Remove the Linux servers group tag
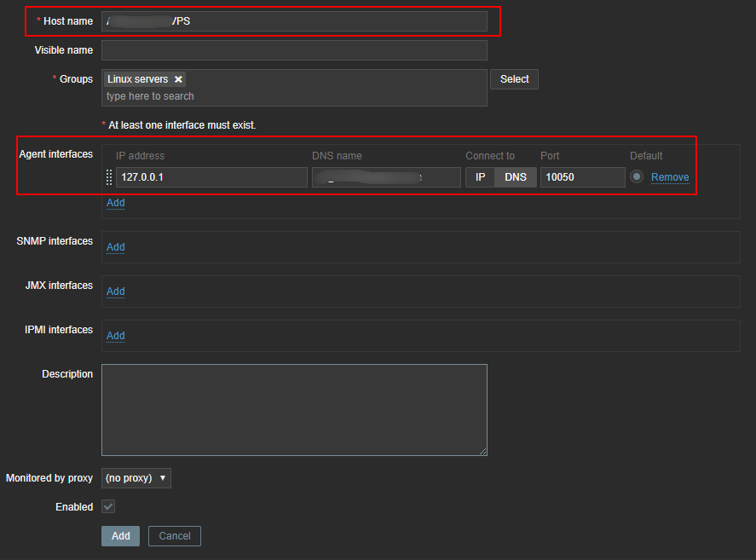 pos(178,79)
